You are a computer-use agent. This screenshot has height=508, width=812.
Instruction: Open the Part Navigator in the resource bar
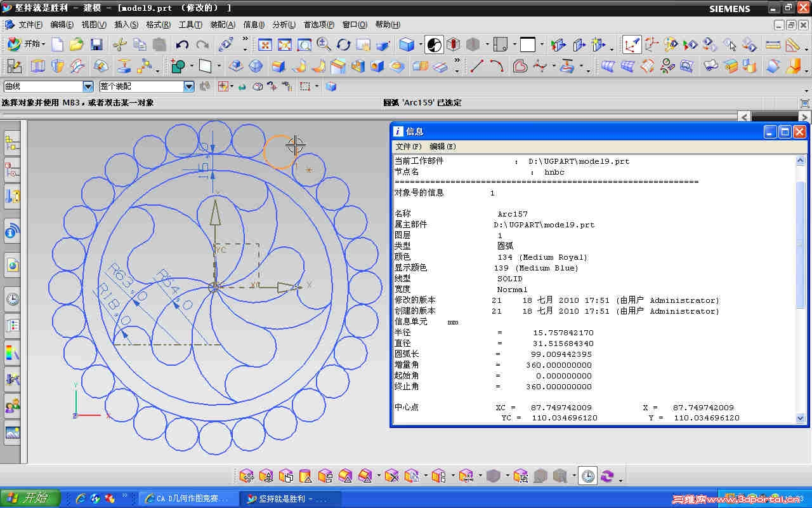(12, 196)
